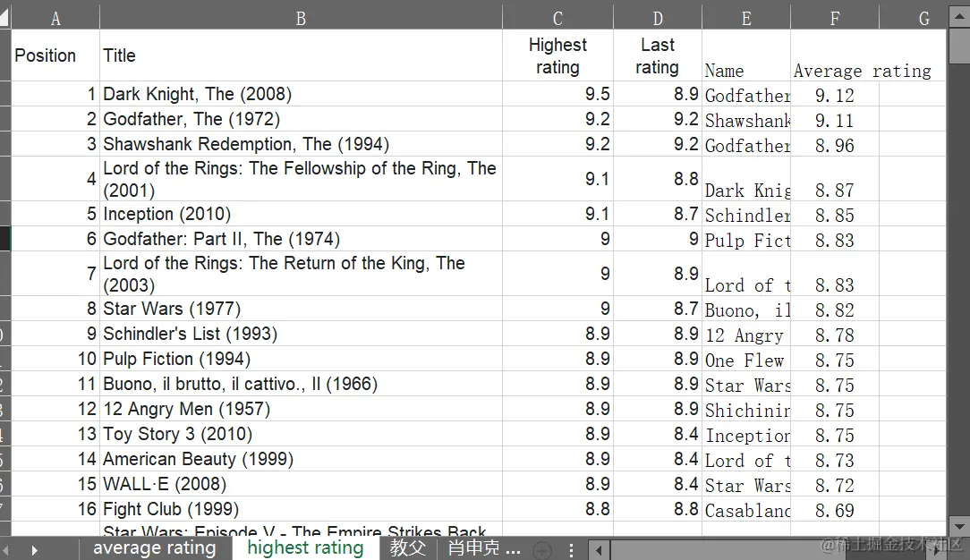Add a new sheet with plus icon

[542, 549]
